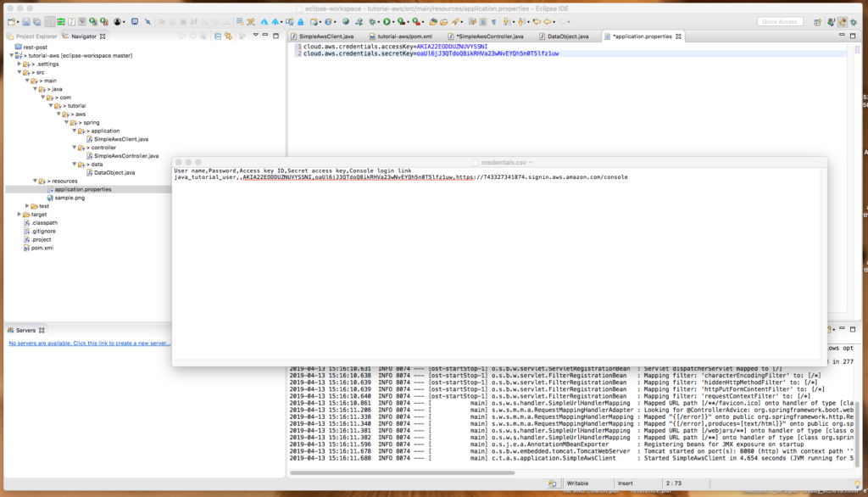Expand the .settings folder
Viewport: 868px width, 497px height.
tap(19, 64)
